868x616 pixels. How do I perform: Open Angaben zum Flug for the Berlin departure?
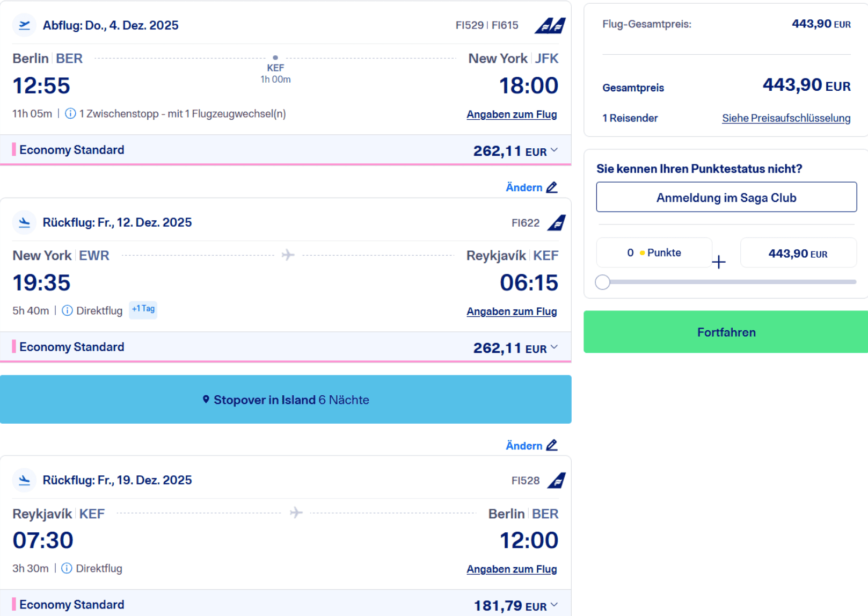pos(511,114)
